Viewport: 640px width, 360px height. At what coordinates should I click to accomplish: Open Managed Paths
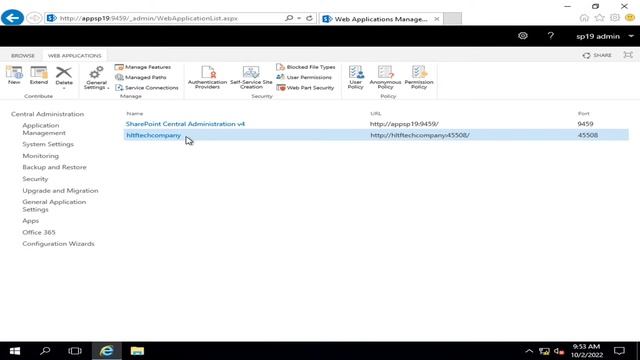(140, 77)
